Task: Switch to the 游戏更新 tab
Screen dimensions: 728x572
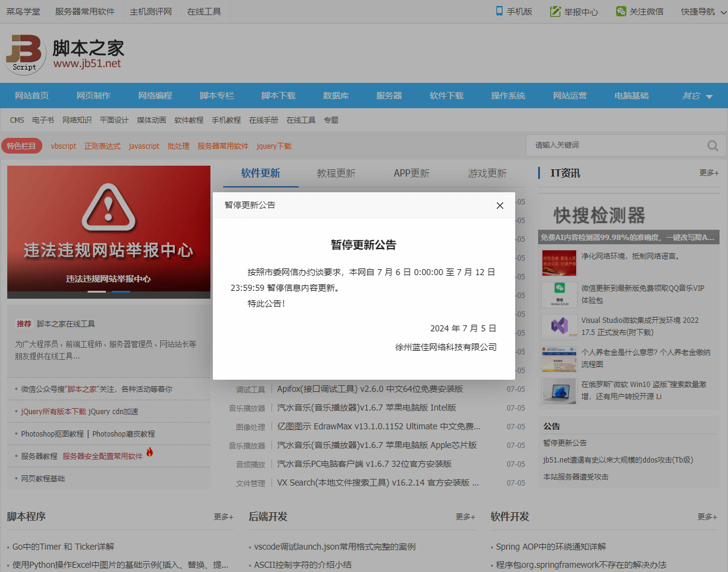Action: (x=487, y=174)
